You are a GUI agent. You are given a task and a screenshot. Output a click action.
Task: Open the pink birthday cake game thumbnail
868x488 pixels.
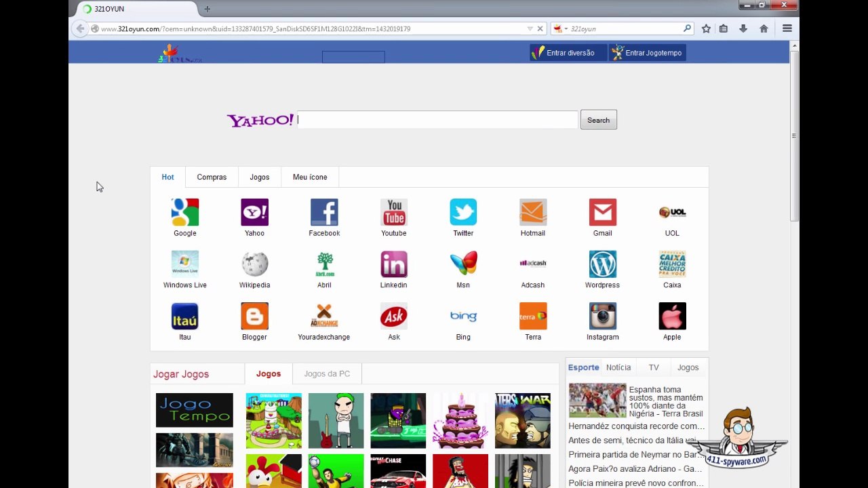point(460,421)
